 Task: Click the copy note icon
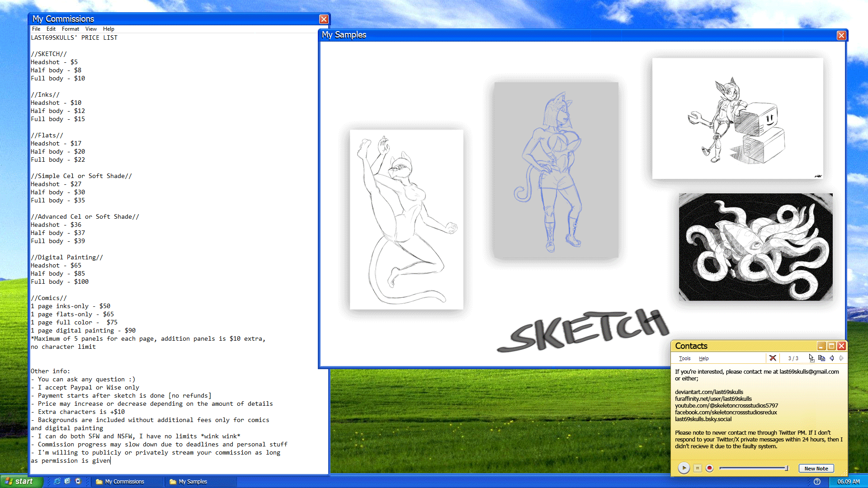point(821,358)
